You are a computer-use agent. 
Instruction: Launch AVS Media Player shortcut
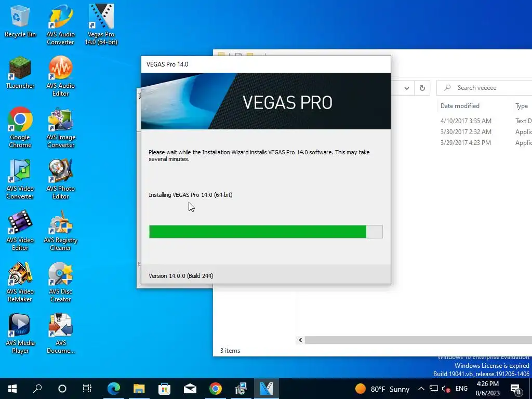click(20, 333)
